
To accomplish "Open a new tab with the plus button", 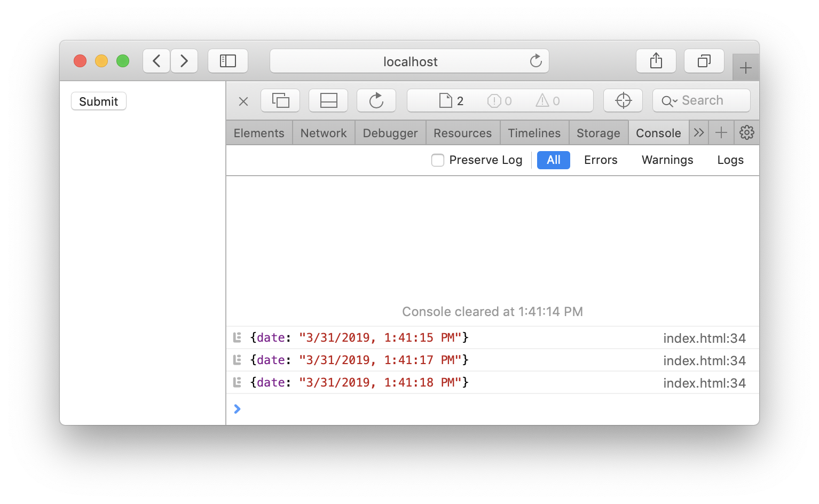I will pos(746,68).
